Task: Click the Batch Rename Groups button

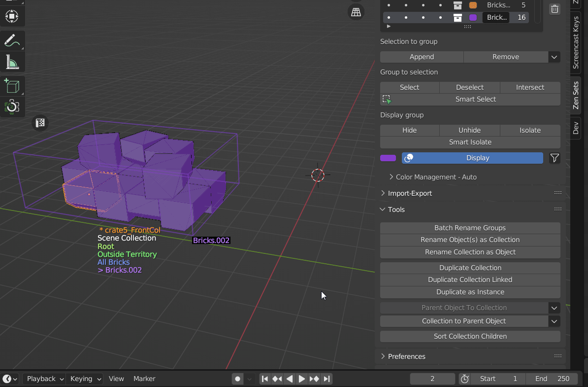Action: pyautogui.click(x=470, y=228)
